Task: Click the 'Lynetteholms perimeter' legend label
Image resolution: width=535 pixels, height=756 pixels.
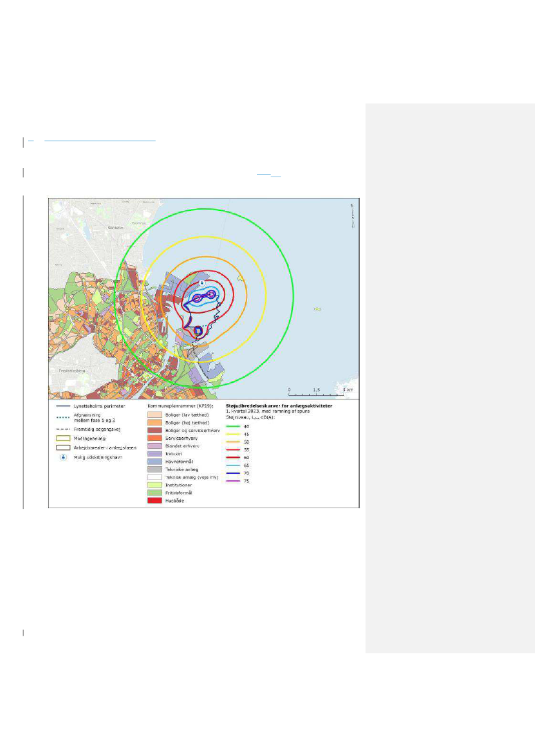Action: pyautogui.click(x=100, y=406)
